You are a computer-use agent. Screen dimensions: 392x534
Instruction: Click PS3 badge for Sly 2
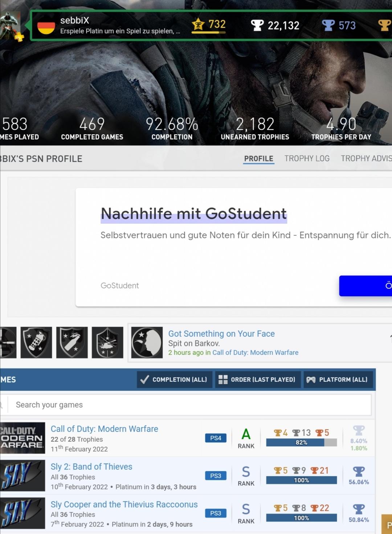coord(216,476)
